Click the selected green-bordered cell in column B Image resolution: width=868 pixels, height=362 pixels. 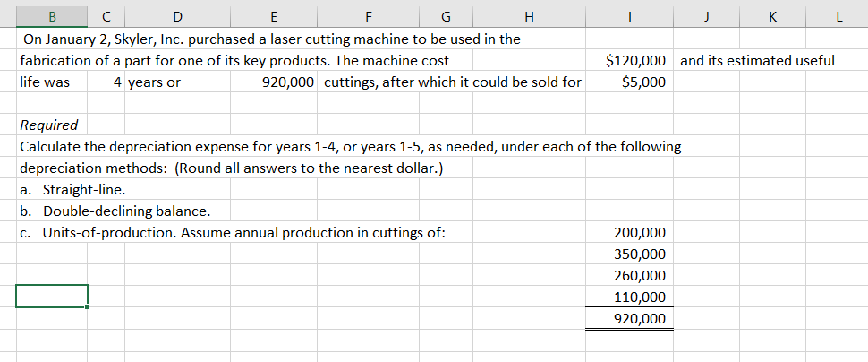pos(52,296)
